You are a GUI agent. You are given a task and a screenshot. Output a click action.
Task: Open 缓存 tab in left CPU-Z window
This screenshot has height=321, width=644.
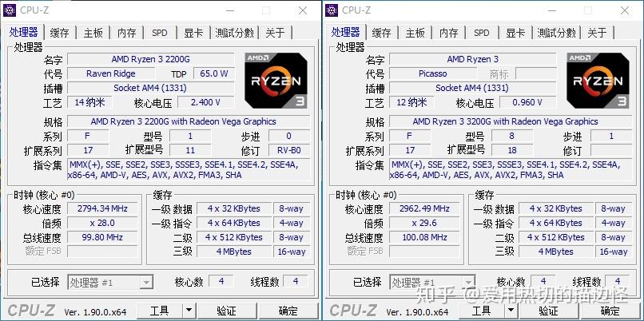(x=60, y=33)
